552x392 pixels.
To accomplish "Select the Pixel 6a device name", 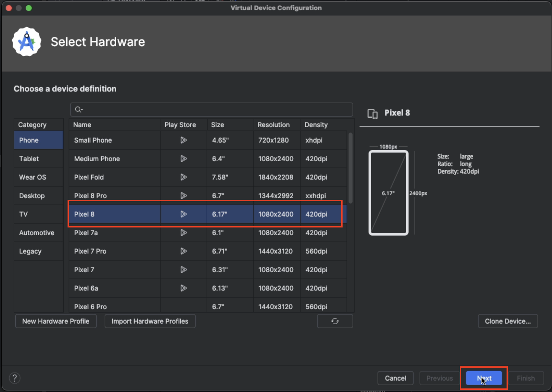I will (x=86, y=288).
